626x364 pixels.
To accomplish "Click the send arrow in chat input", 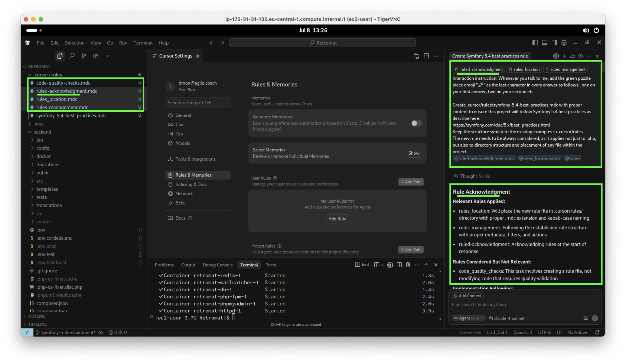I will (x=595, y=318).
